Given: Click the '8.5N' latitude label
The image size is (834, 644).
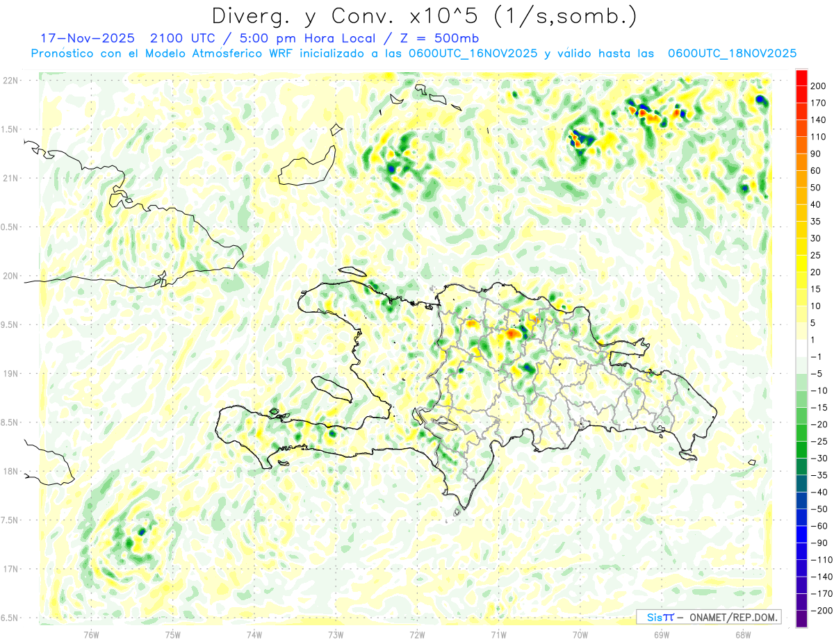Looking at the screenshot, I should coord(10,422).
